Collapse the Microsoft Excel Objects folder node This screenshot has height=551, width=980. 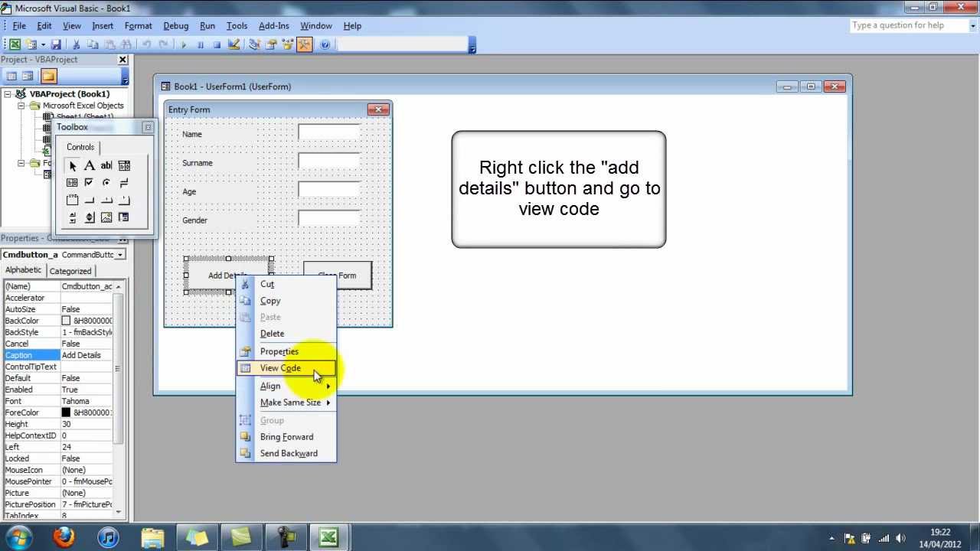(21, 106)
